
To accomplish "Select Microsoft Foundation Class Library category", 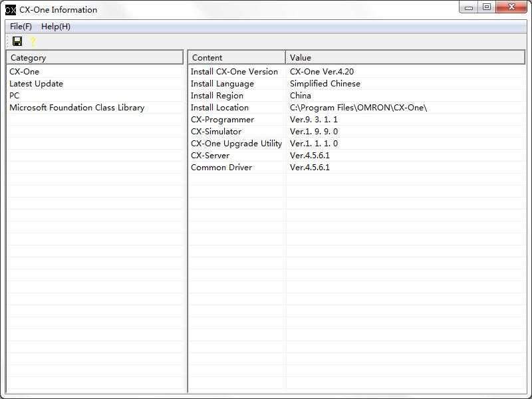I will [x=76, y=108].
